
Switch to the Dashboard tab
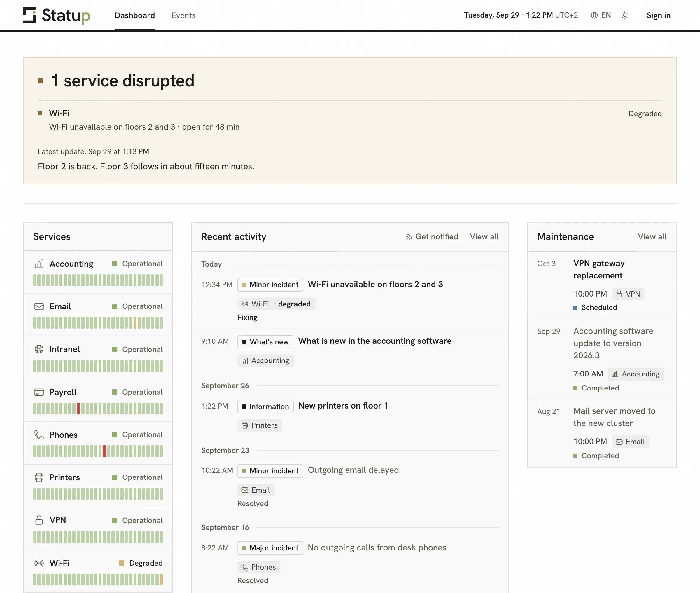pos(135,15)
